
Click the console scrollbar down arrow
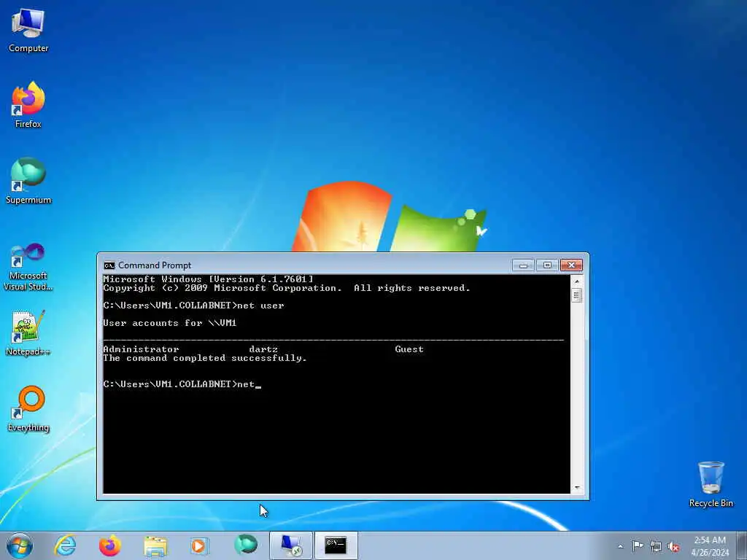(x=577, y=488)
